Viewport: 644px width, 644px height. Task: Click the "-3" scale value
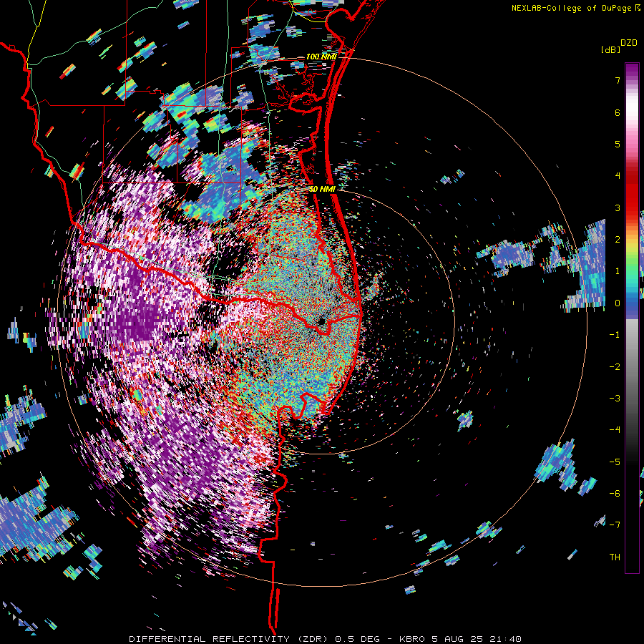click(x=615, y=399)
